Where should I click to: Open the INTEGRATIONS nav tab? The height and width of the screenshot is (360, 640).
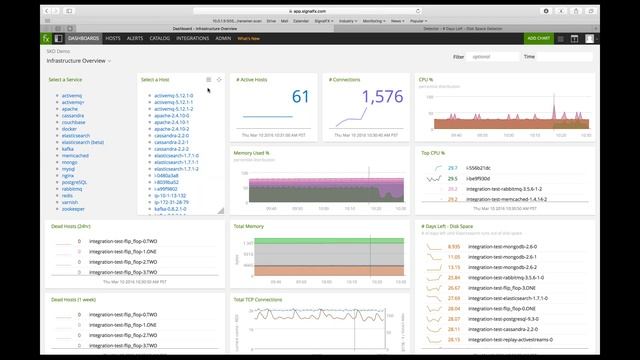pyautogui.click(x=193, y=38)
